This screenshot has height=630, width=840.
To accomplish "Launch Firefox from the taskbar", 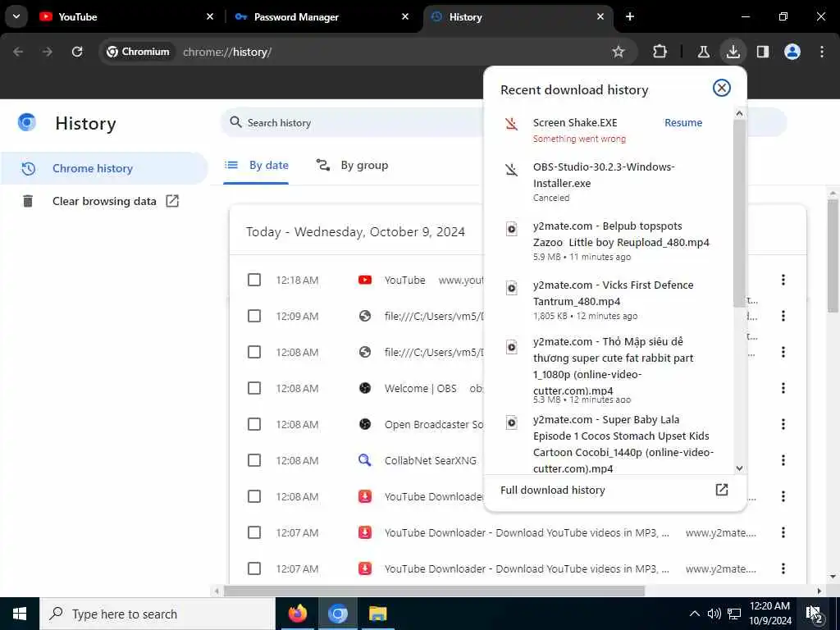I will [298, 614].
